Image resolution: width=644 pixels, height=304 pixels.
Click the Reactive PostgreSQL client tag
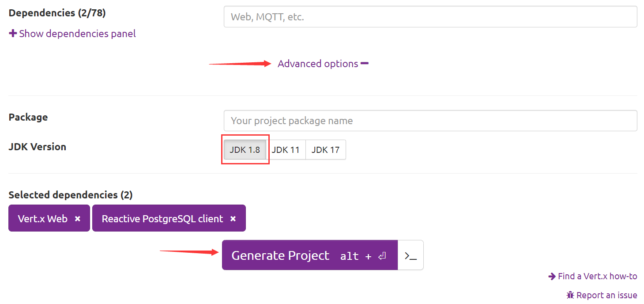tap(162, 219)
